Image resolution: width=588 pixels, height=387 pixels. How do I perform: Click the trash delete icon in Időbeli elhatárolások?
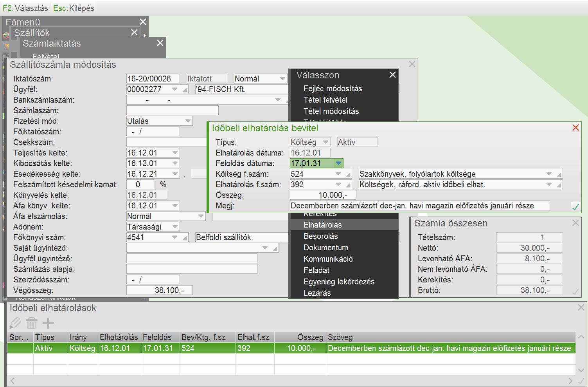coord(31,323)
